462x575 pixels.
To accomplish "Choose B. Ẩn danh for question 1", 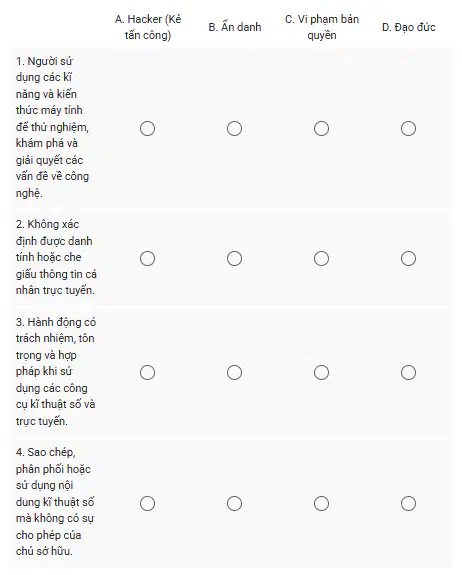I will coord(234,129).
